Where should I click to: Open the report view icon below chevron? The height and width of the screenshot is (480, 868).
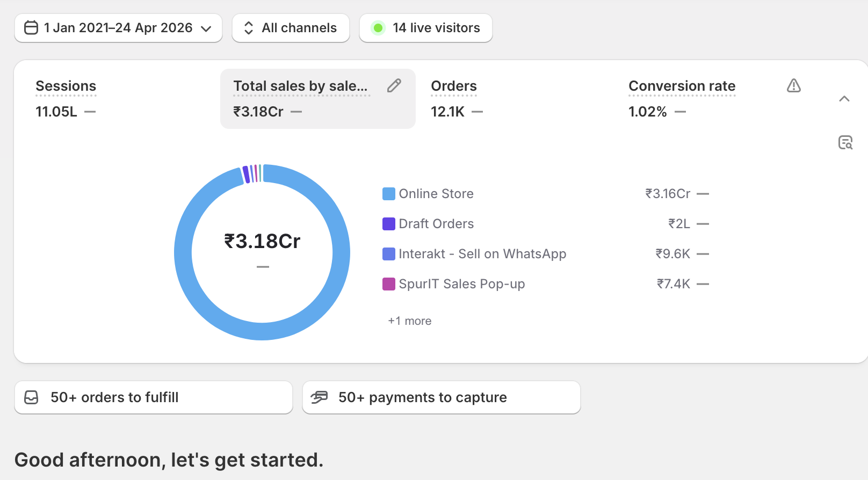tap(845, 143)
